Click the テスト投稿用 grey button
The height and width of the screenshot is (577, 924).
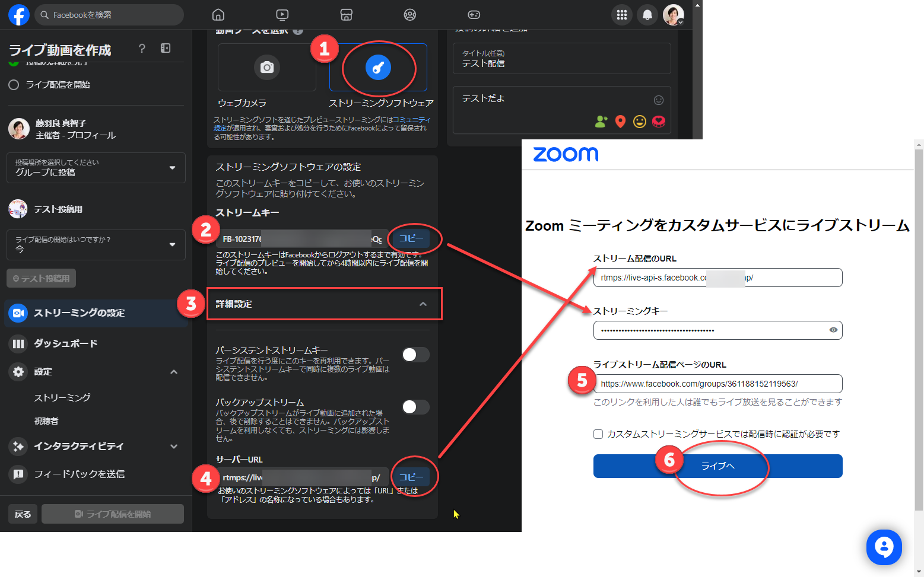[42, 278]
